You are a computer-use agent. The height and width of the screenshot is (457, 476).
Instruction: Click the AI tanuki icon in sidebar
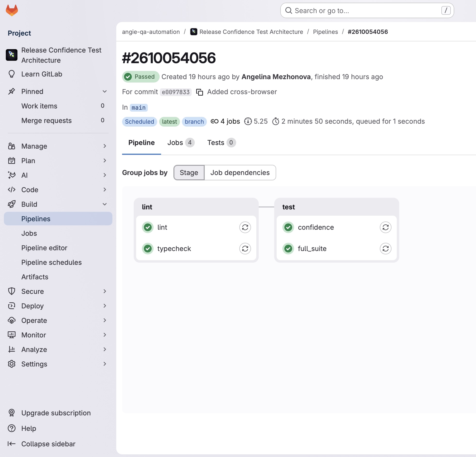click(12, 175)
